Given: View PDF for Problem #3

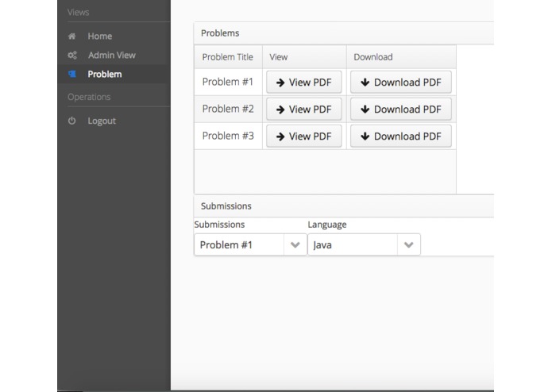Looking at the screenshot, I should pyautogui.click(x=304, y=136).
